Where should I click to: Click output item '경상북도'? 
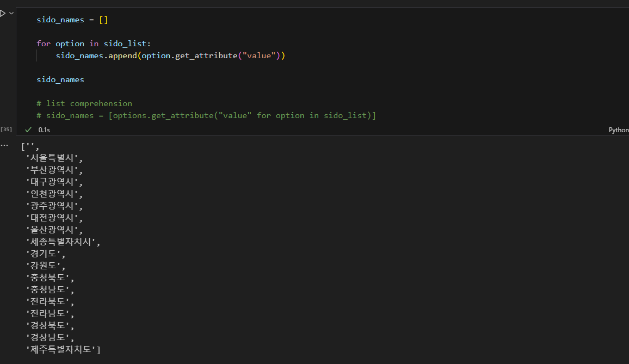(x=50, y=325)
